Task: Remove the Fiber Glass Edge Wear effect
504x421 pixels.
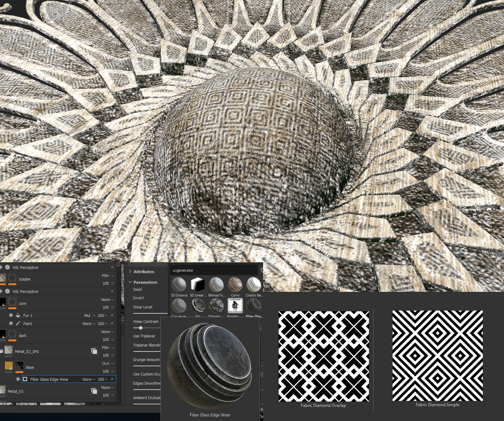Action: 112,379
